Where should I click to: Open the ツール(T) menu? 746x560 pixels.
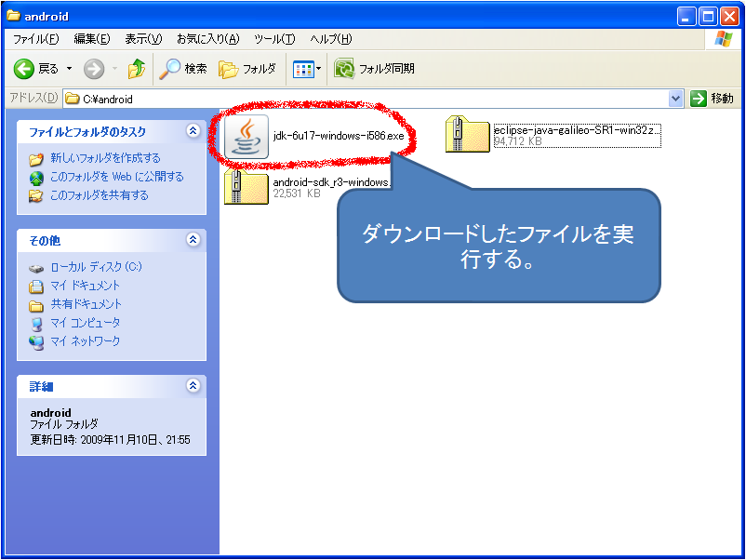coord(274,39)
